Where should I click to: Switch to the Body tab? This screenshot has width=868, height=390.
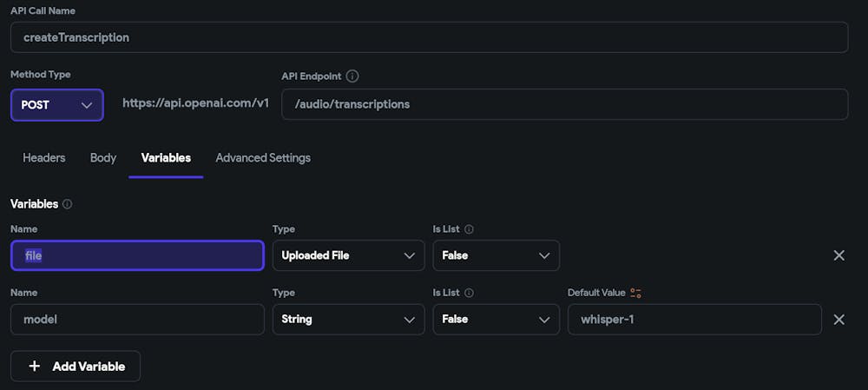pos(103,158)
